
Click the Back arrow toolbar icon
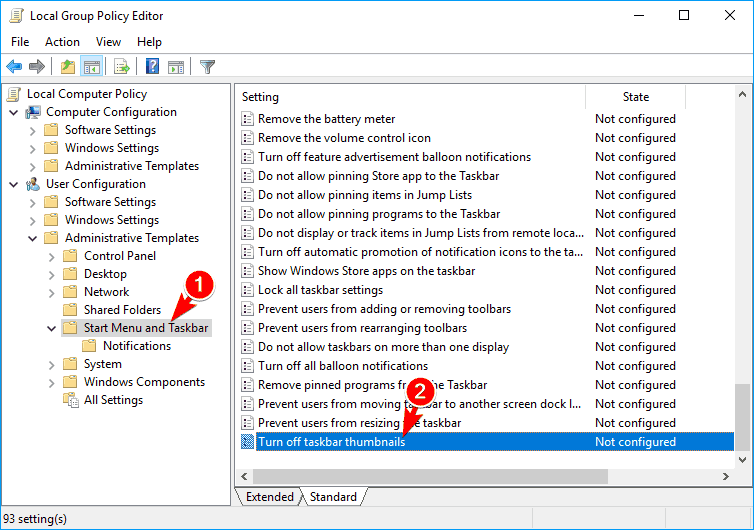click(x=14, y=67)
